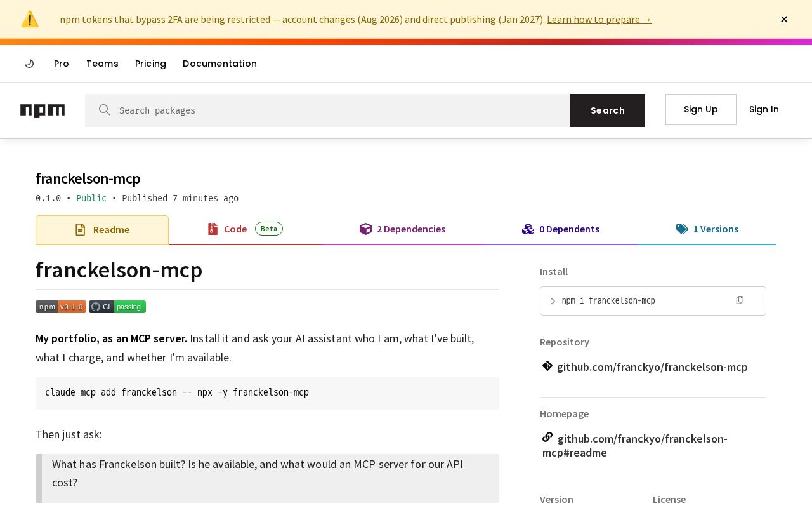Open the Readme tab
This screenshot has width=812, height=508.
[102, 230]
